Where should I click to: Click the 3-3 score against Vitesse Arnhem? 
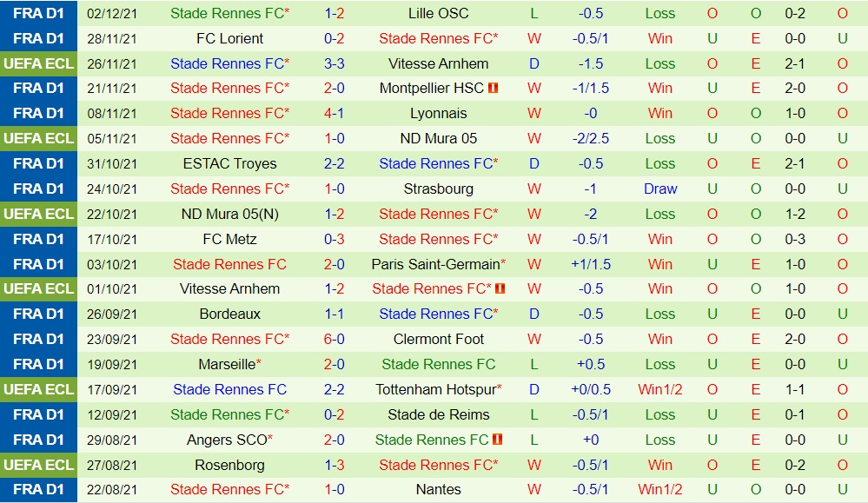(334, 63)
